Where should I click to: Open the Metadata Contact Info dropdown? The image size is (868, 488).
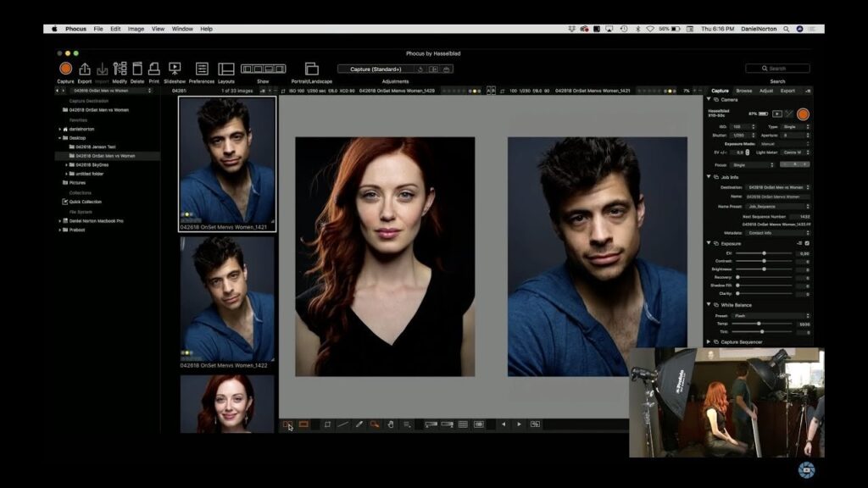(778, 233)
